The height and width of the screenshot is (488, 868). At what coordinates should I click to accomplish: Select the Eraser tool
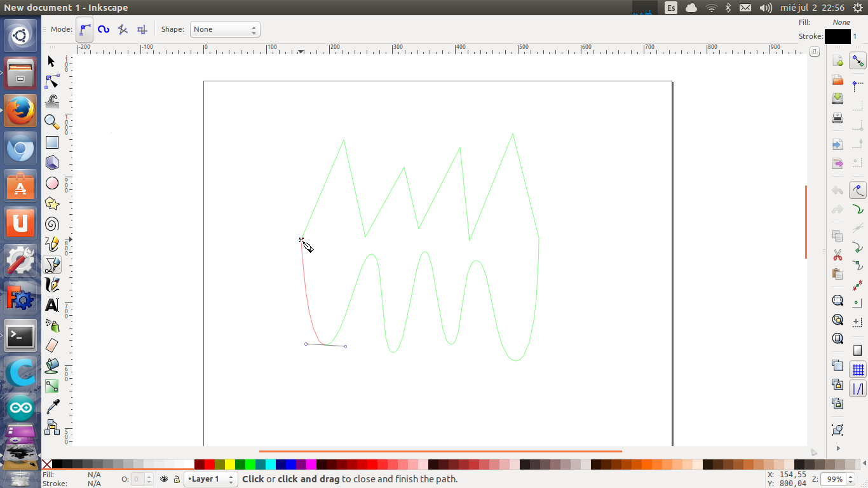point(52,346)
